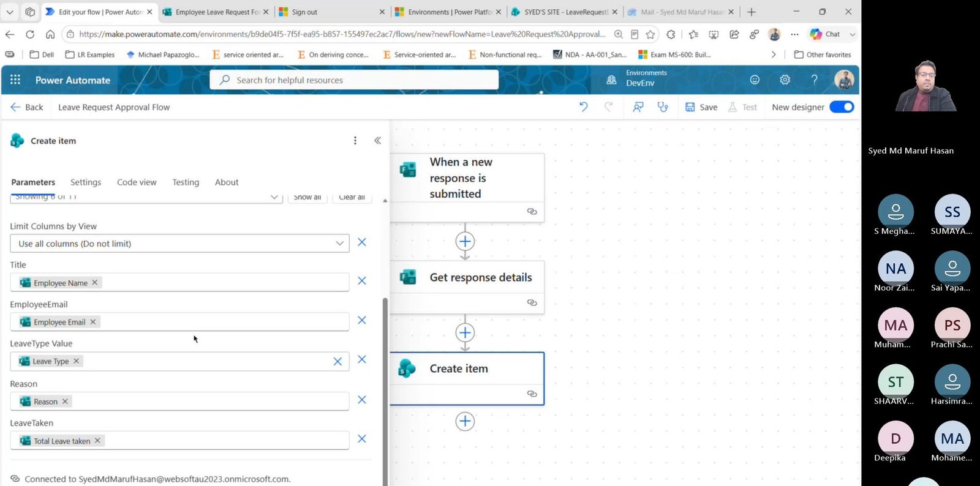Add this page to browser favorites
980x486 pixels.
(x=650, y=34)
